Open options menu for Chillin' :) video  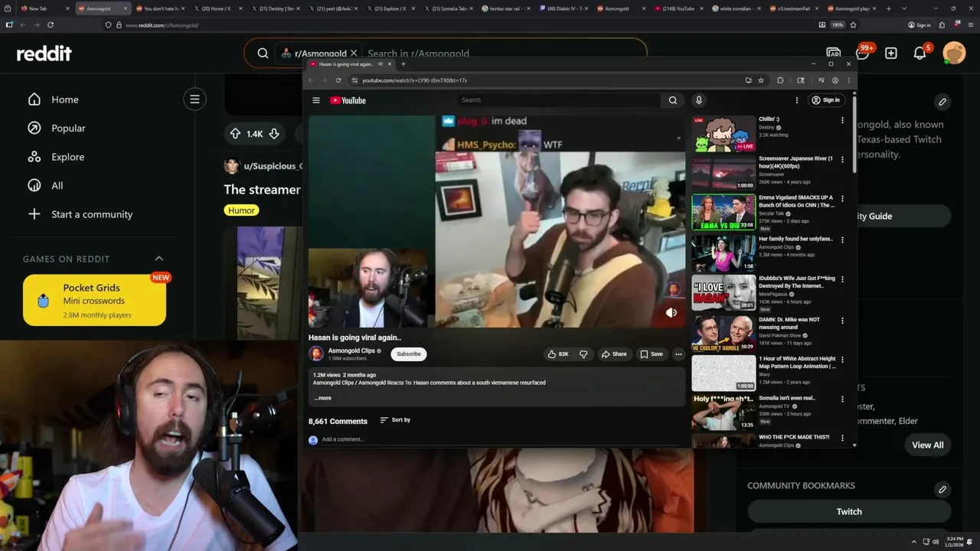pos(842,120)
